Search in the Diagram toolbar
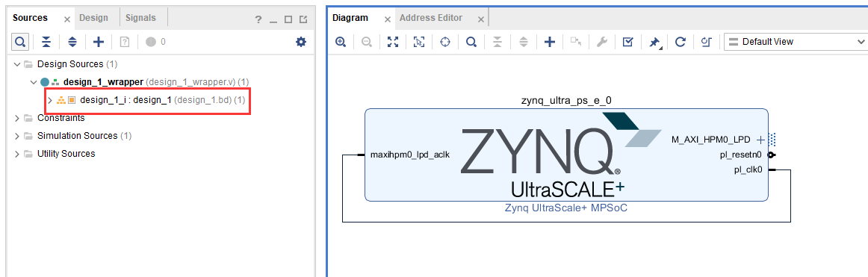This screenshot has width=868, height=277. (471, 42)
